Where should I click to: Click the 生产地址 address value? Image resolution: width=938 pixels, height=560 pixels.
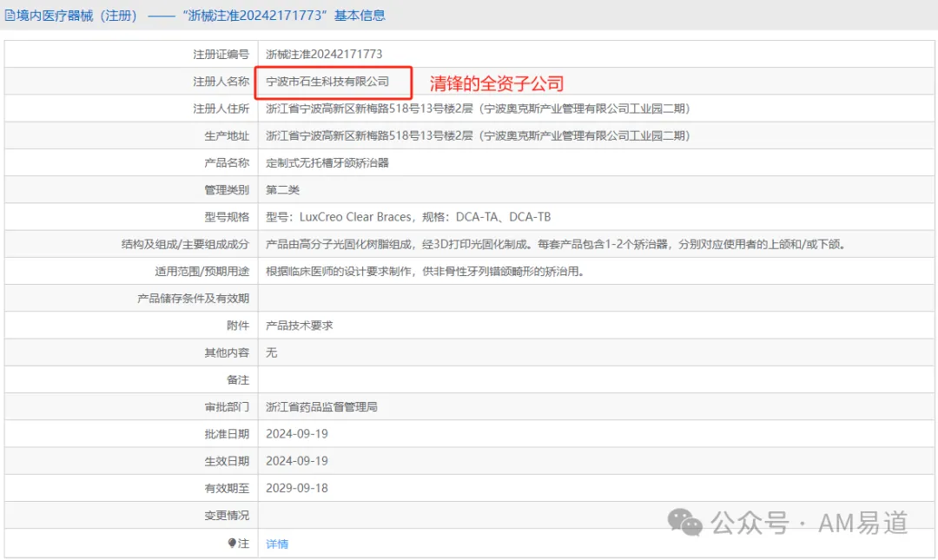(x=478, y=135)
